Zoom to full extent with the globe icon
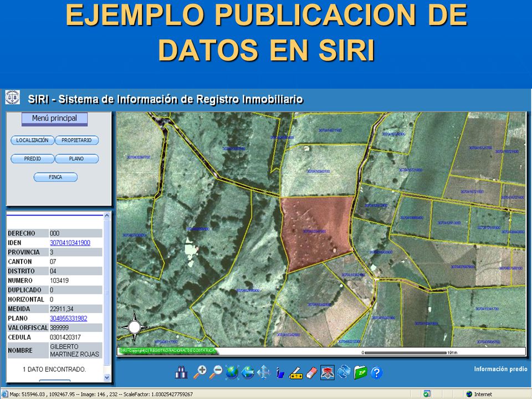The image size is (532, 399). [232, 372]
